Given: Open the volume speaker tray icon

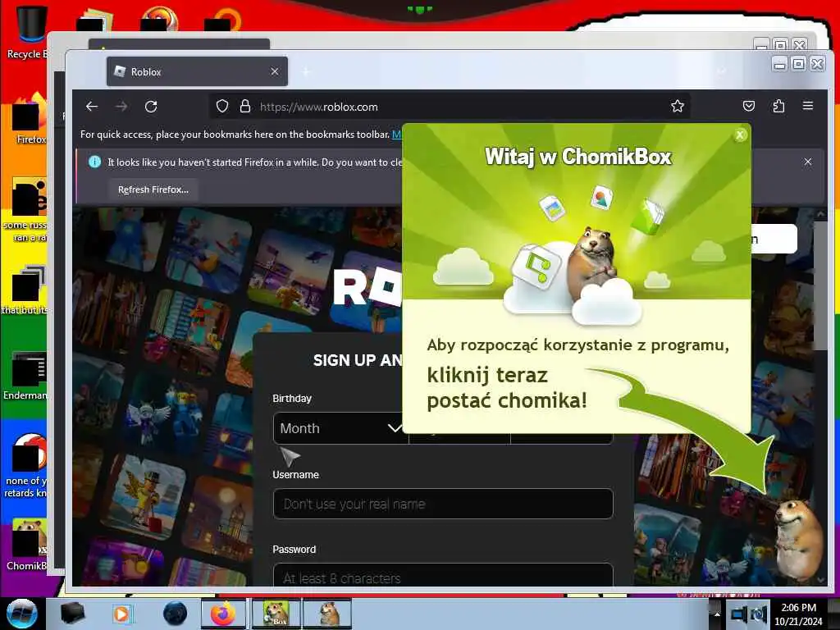Looking at the screenshot, I should pyautogui.click(x=759, y=614).
